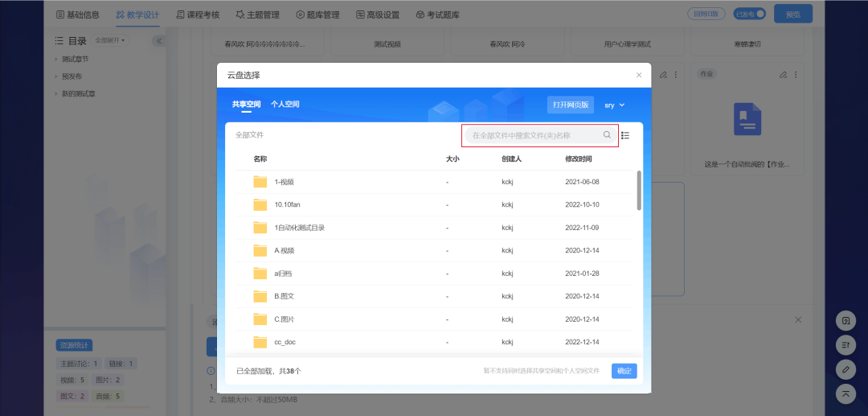Viewport: 868px width, 416px height.
Task: Click the search magnifier icon in the cloud disk dialog
Action: pyautogui.click(x=607, y=134)
